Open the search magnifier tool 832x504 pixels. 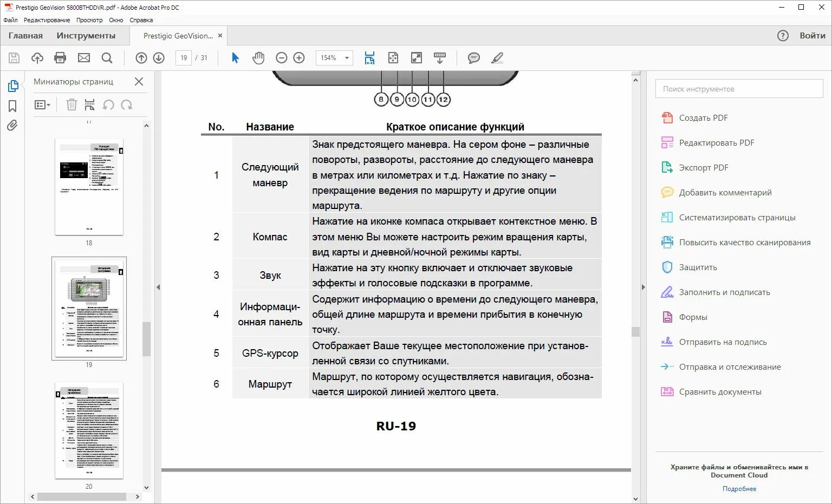(x=107, y=58)
